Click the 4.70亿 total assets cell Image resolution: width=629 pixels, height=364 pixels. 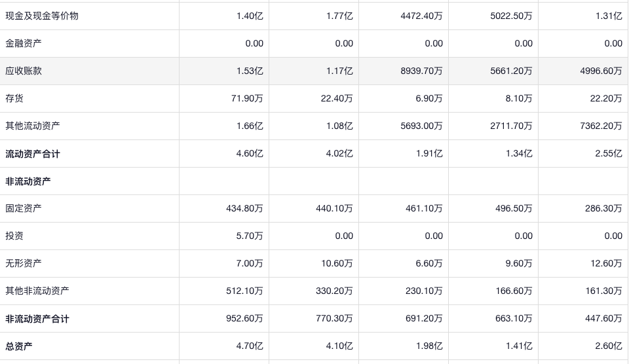point(250,346)
